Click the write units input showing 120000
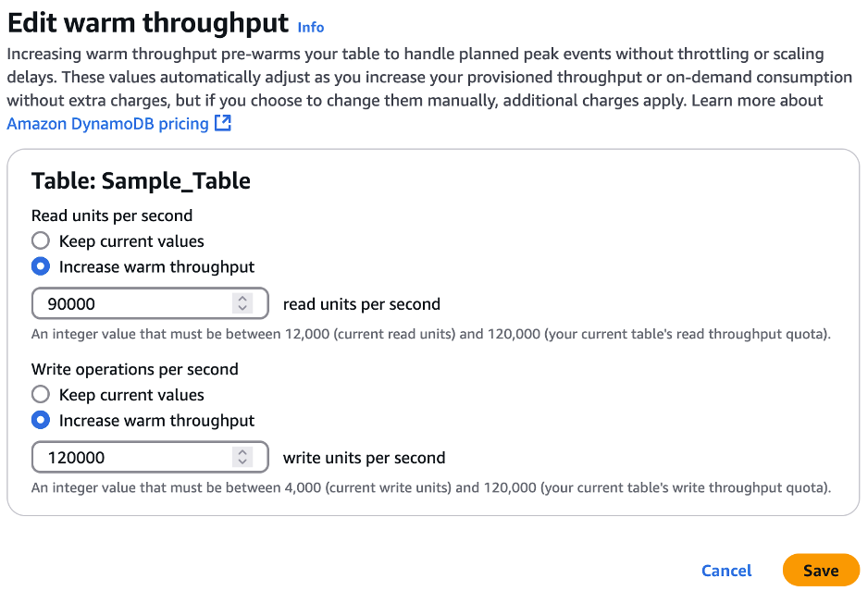This screenshot has width=868, height=603. [130, 456]
